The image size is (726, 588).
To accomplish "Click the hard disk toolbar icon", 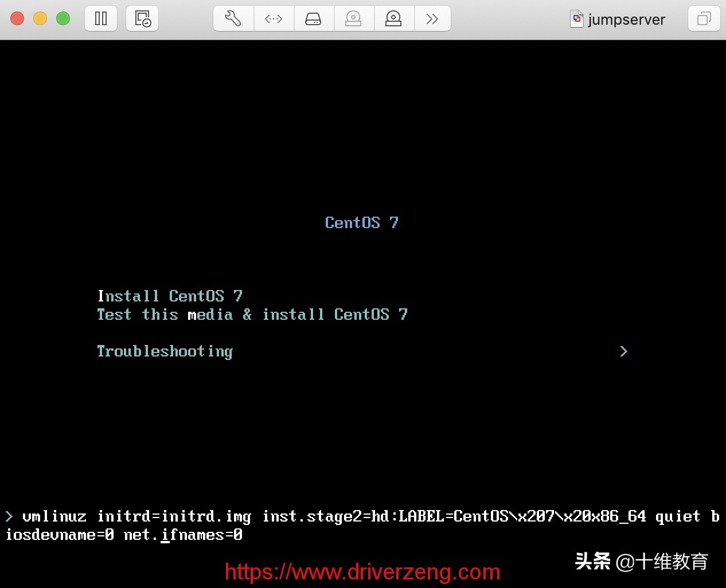I will coord(314,18).
